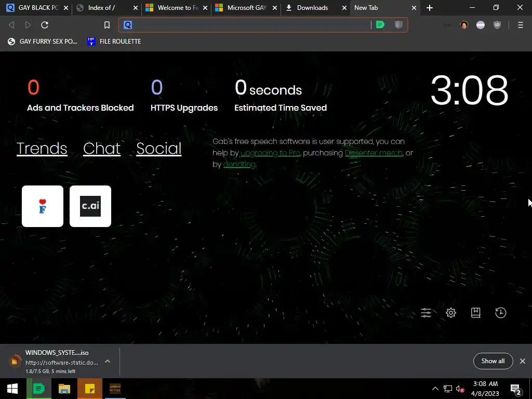This screenshot has width=532, height=399.
Task: Open the dashboard customize sliders icon
Action: click(426, 312)
